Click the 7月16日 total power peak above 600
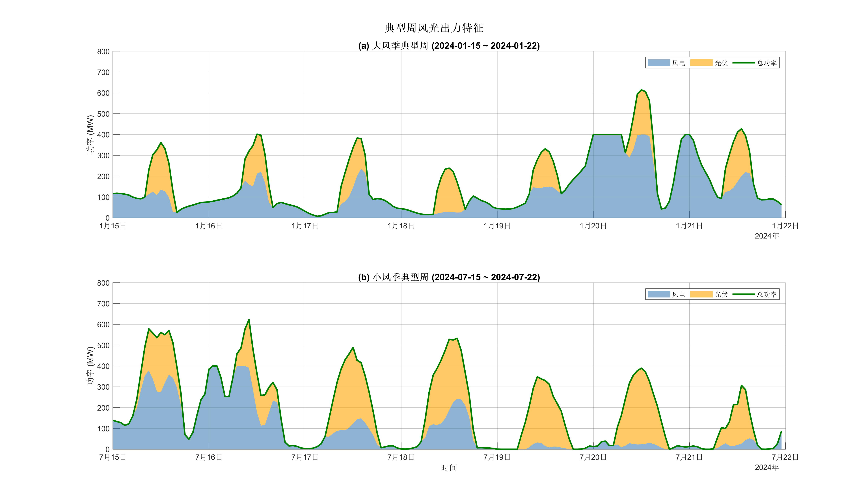This screenshot has width=868, height=503. [249, 320]
